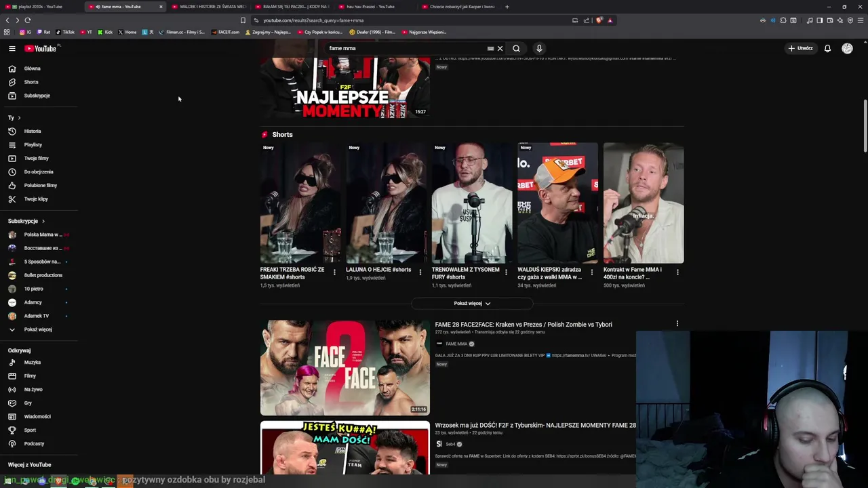Switch to BAŁAM SIĘ TEJ PACZKI tab
The height and width of the screenshot is (488, 868).
click(x=293, y=7)
